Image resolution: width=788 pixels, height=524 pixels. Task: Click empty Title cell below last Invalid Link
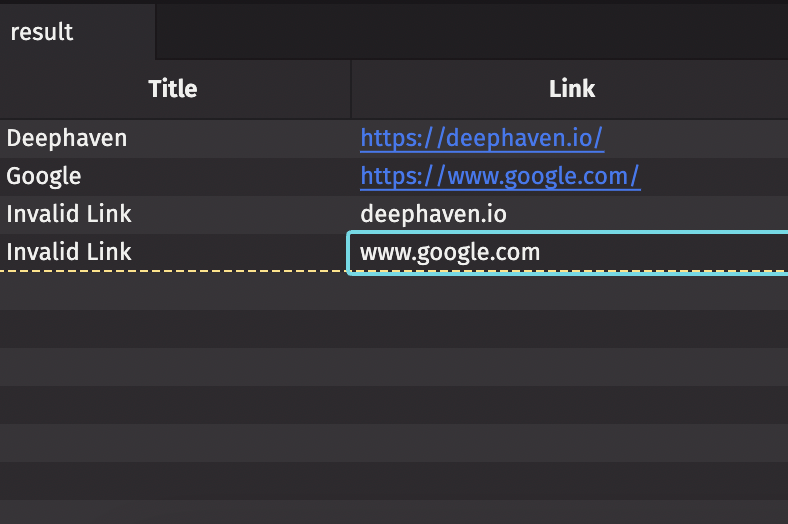pyautogui.click(x=174, y=290)
